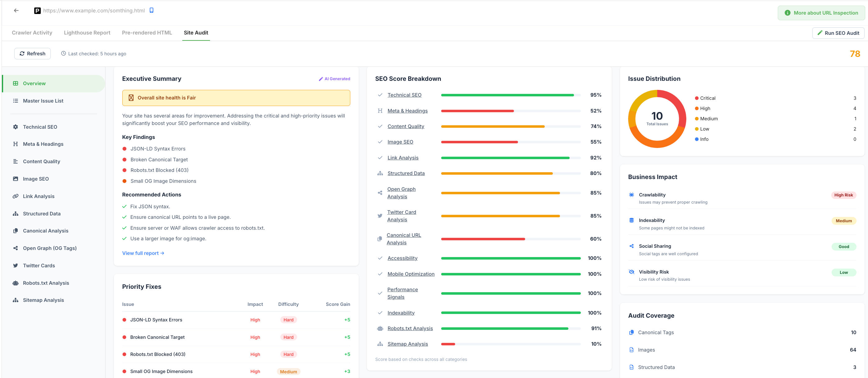Viewport: 868px width, 378px height.
Task: Click the Canonical Tags icon in Audit Coverage
Action: pos(632,332)
